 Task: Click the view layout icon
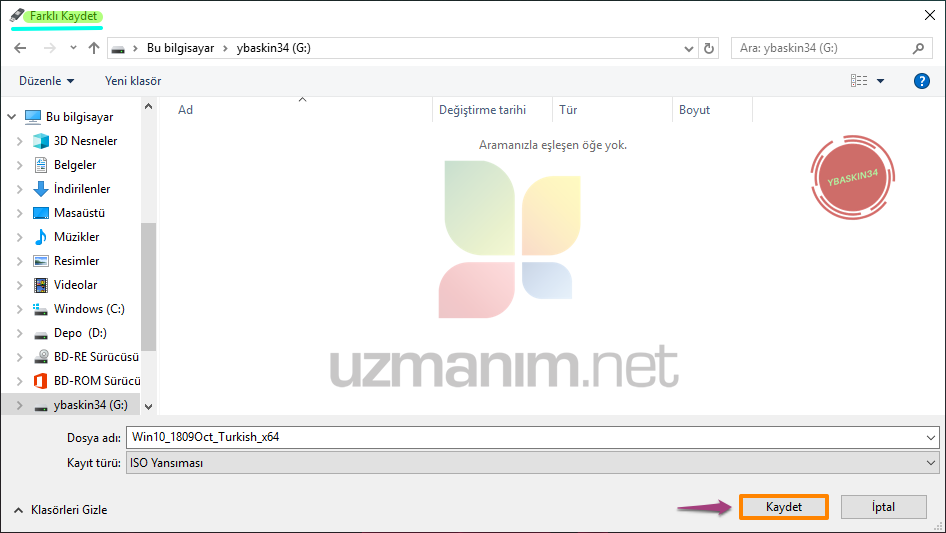click(x=859, y=81)
